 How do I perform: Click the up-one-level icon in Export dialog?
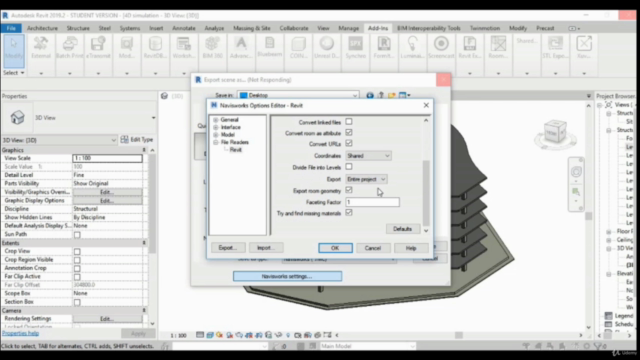pyautogui.click(x=381, y=95)
